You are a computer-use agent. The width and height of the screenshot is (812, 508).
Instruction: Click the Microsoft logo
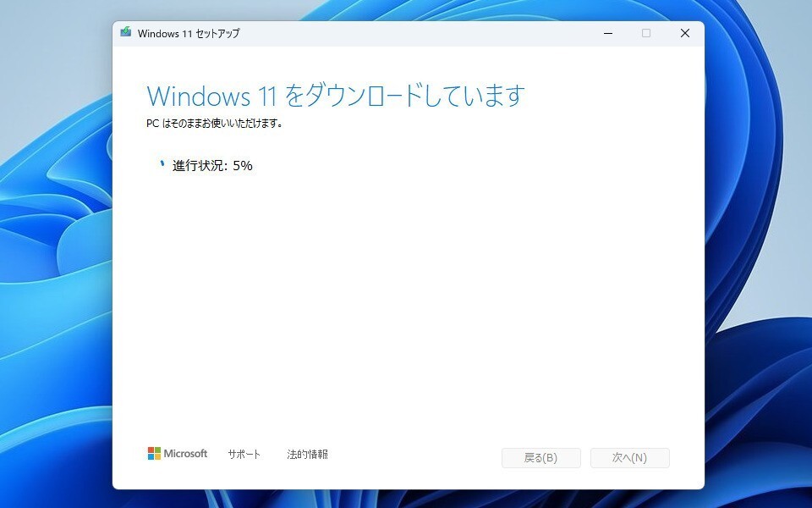coord(178,454)
